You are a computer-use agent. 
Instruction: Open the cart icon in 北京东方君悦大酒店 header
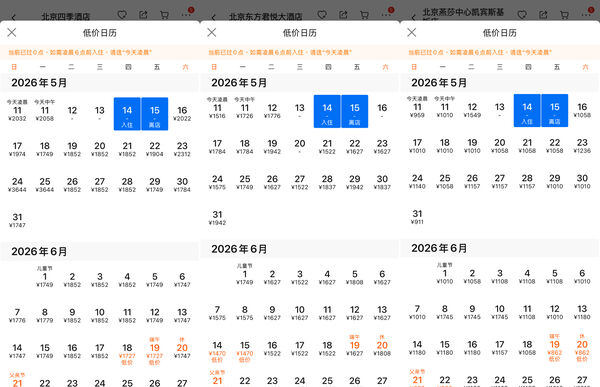[364, 15]
